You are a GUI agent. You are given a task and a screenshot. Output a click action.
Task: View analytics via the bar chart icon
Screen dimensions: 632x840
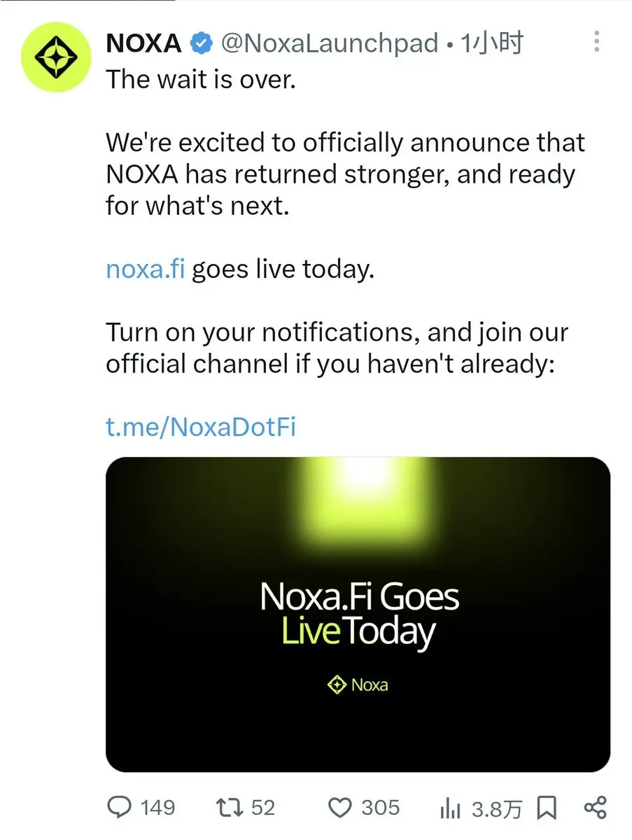tap(451, 808)
